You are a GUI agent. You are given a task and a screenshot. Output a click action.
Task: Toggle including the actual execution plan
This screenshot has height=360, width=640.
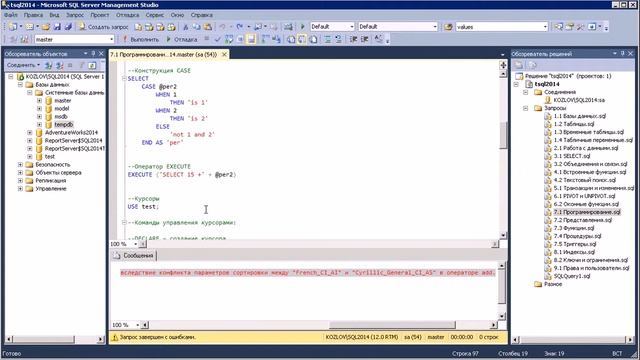(265, 39)
